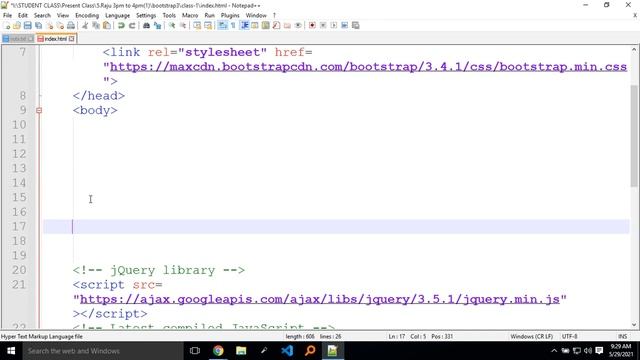This screenshot has width=640, height=360.
Task: Open the View menu
Action: pos(62,16)
